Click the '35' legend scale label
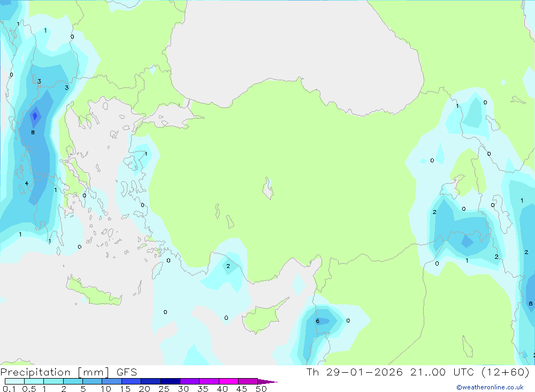 (203, 389)
